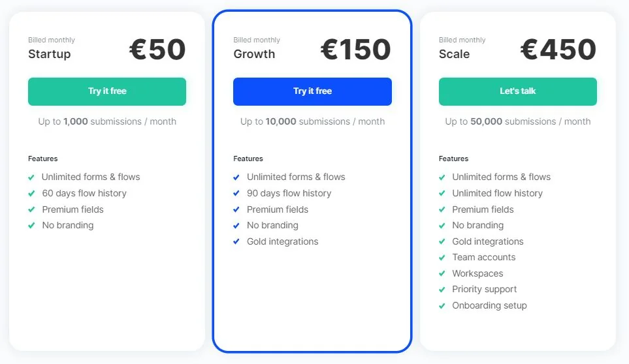Click checkmark next to Onboarding setup

[x=442, y=306]
